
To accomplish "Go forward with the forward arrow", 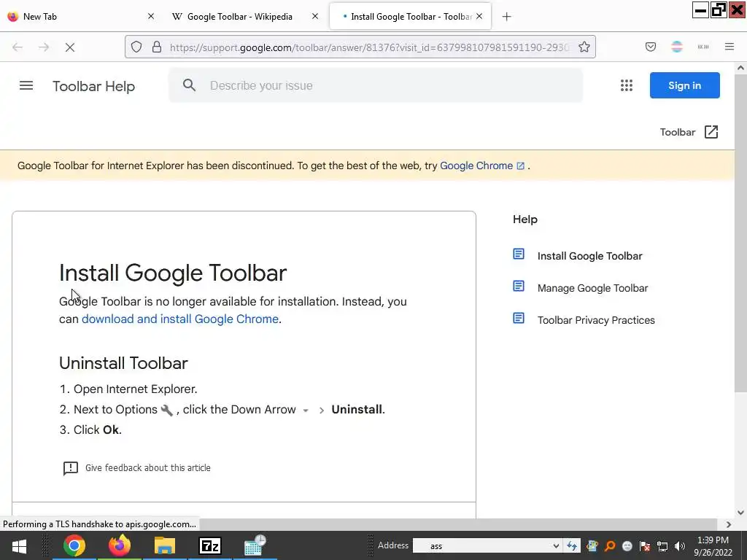I will click(44, 47).
